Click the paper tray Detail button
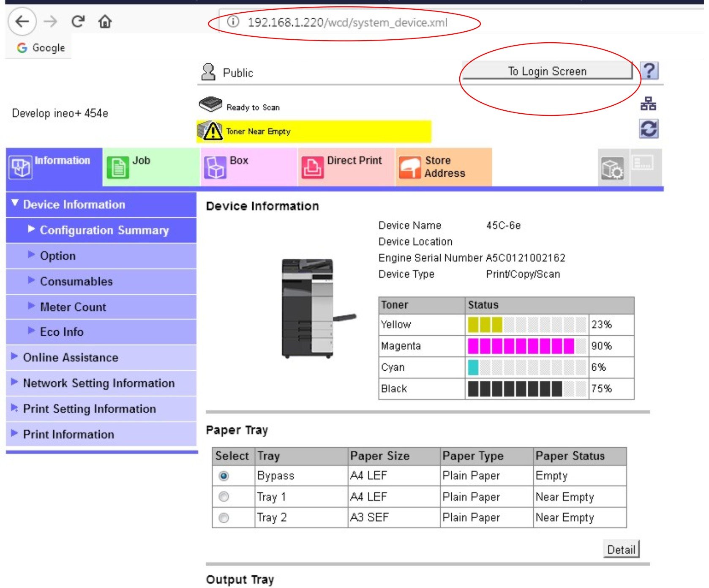This screenshot has width=709, height=588. 621,549
